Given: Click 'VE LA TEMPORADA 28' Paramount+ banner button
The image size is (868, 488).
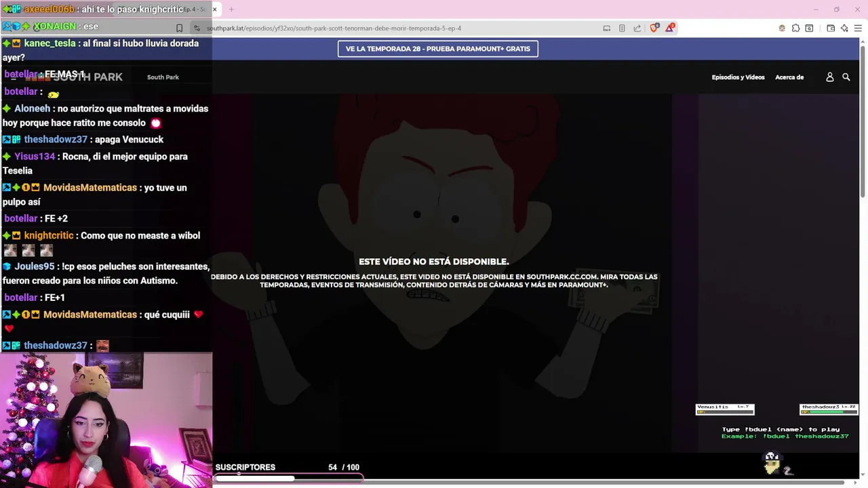Looking at the screenshot, I should [438, 49].
